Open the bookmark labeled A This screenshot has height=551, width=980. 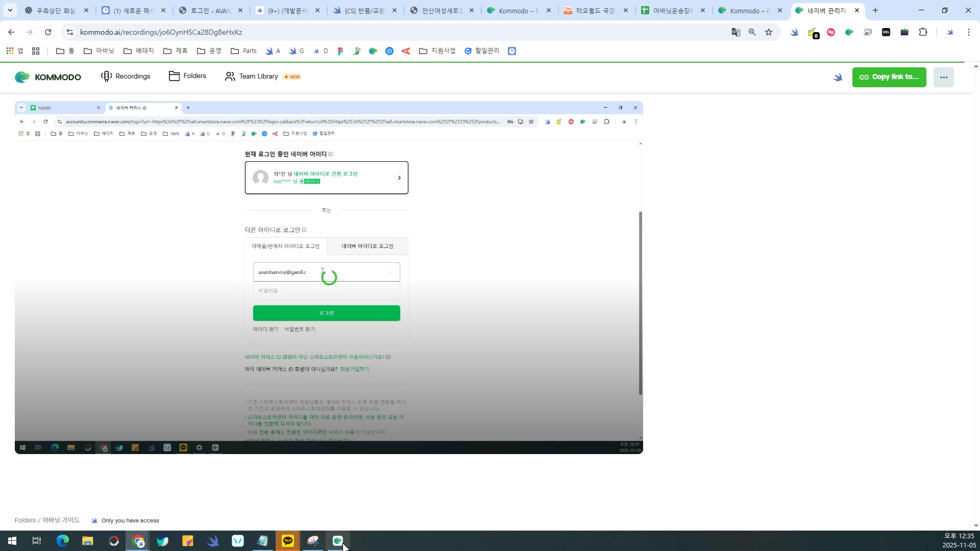point(273,51)
